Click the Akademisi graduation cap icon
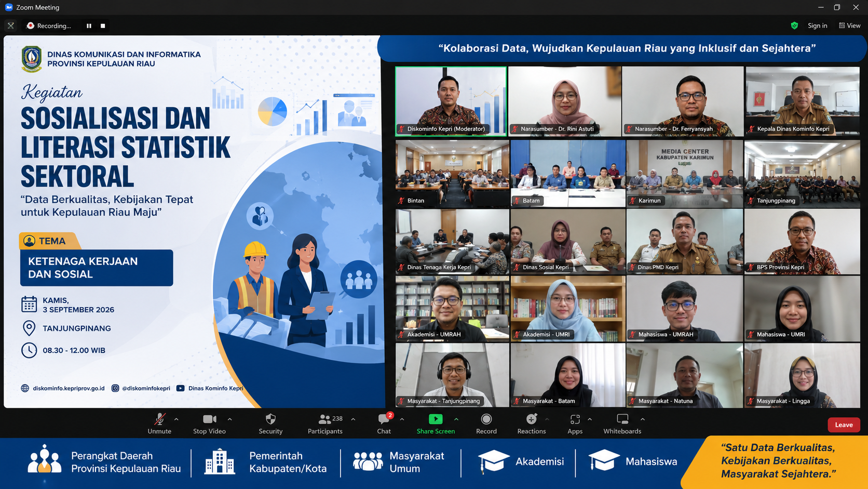This screenshot has width=868, height=489. [493, 461]
